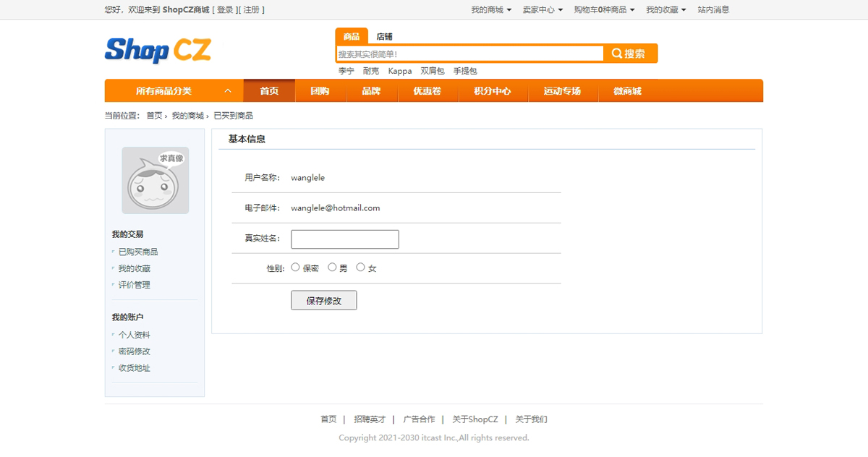Click the username value wanglele
Image resolution: width=868 pixels, height=457 pixels.
click(x=308, y=177)
